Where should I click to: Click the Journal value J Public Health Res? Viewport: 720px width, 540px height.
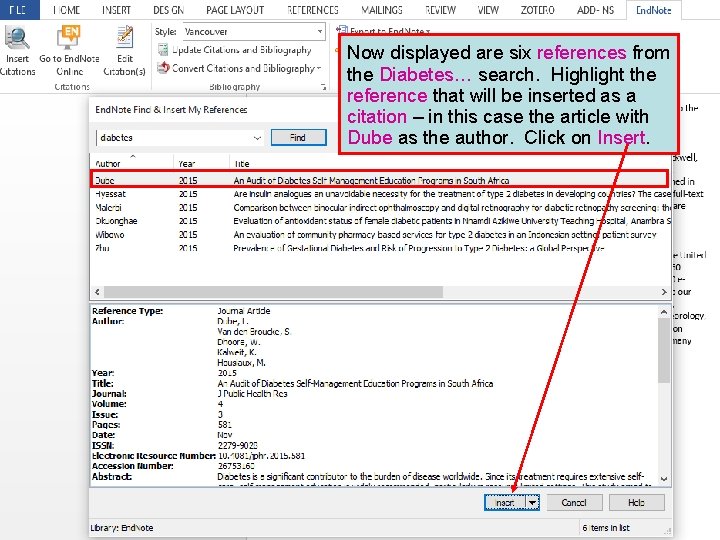point(252,394)
